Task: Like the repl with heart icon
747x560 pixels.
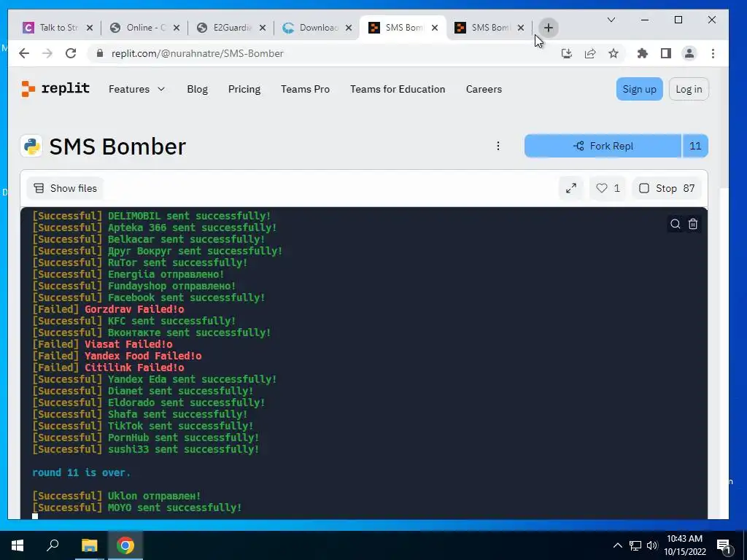Action: pos(608,188)
